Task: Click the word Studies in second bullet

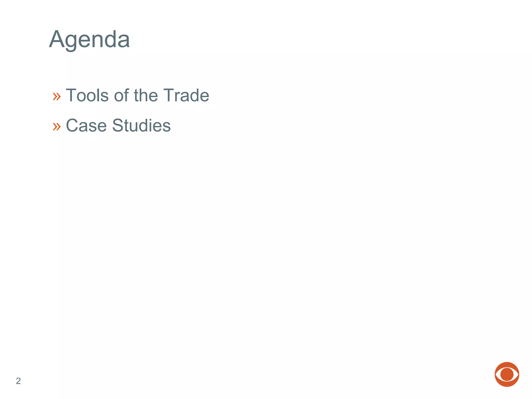Action: [141, 125]
